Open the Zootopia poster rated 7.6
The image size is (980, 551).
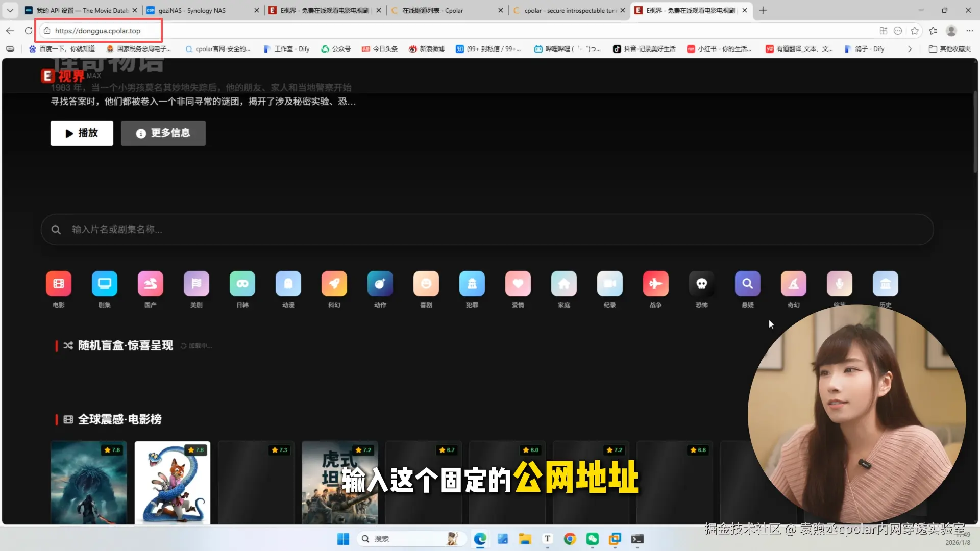coord(173,482)
